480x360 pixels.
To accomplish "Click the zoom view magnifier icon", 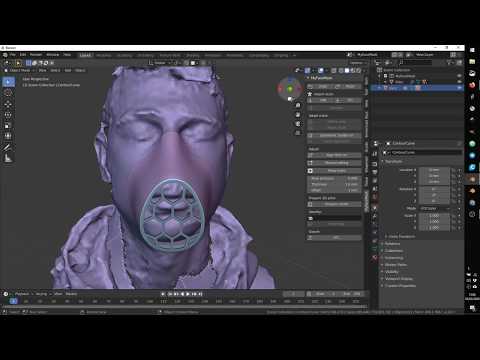I will pyautogui.click(x=298, y=105).
